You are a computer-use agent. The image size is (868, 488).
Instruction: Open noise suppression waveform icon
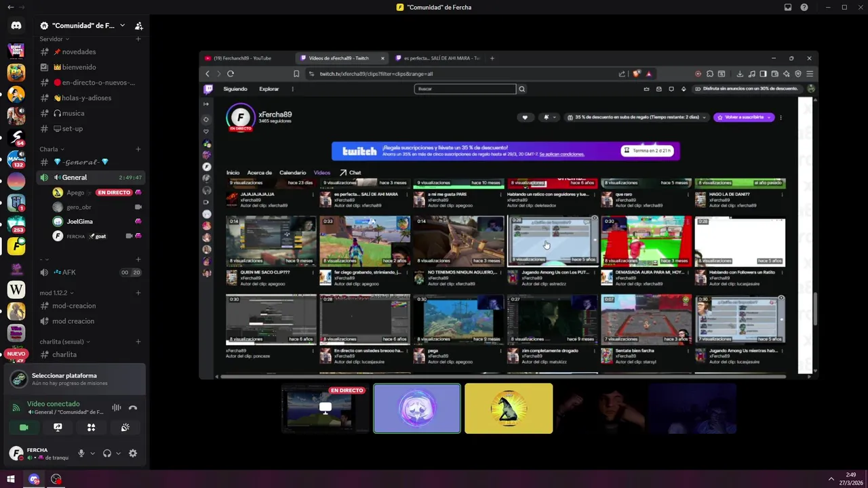pos(117,407)
